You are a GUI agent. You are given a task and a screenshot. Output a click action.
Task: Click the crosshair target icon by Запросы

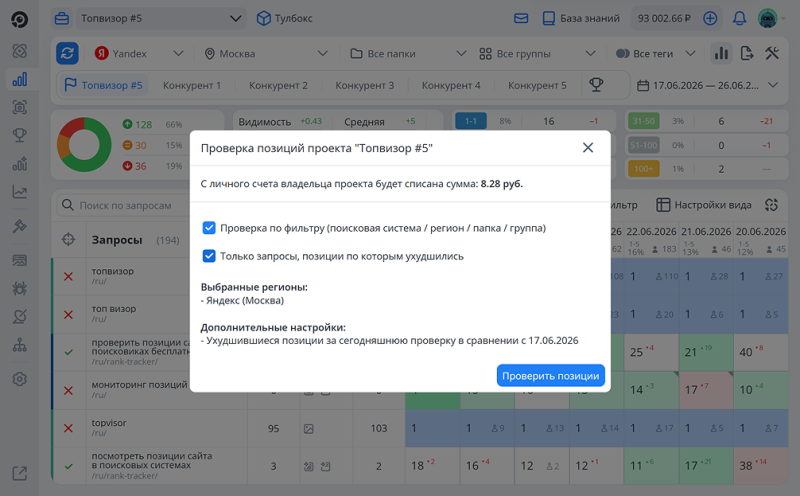pyautogui.click(x=68, y=239)
